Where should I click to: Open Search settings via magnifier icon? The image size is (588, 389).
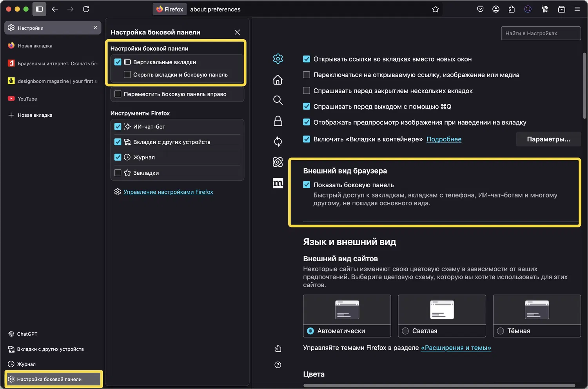click(278, 100)
